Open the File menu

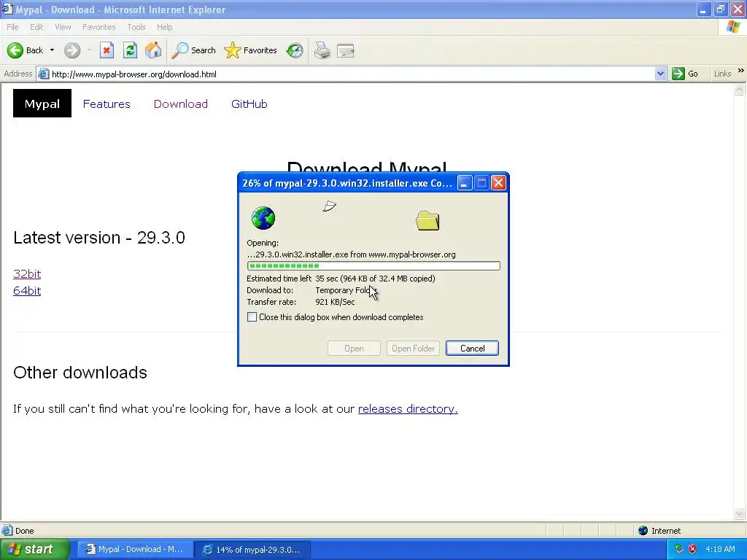tap(13, 27)
